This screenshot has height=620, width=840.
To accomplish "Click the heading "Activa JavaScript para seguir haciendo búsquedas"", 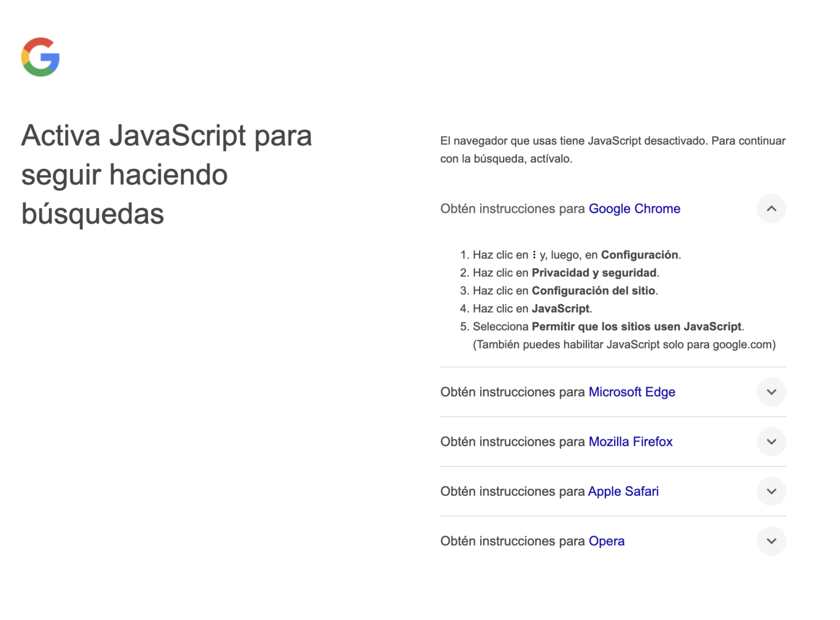I will [167, 174].
